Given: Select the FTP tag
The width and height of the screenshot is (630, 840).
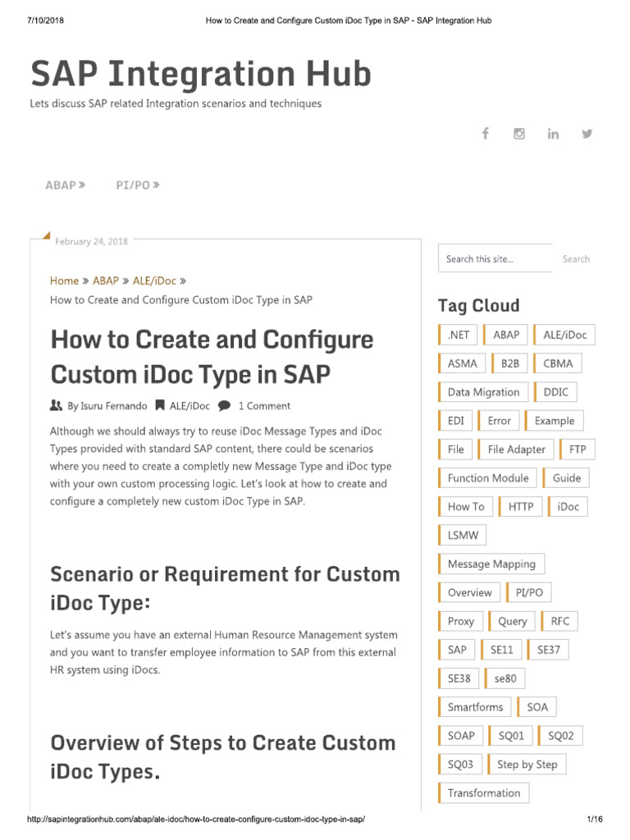Looking at the screenshot, I should coord(577,450).
